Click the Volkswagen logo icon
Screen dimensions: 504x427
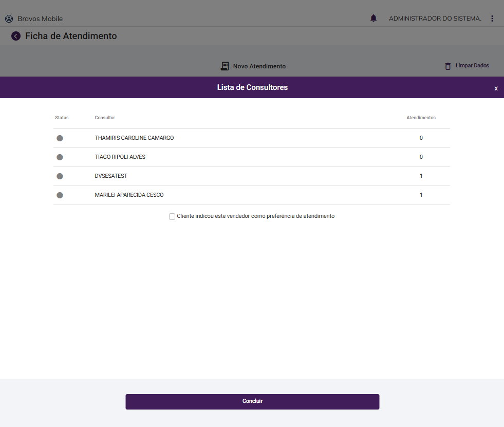pos(9,19)
